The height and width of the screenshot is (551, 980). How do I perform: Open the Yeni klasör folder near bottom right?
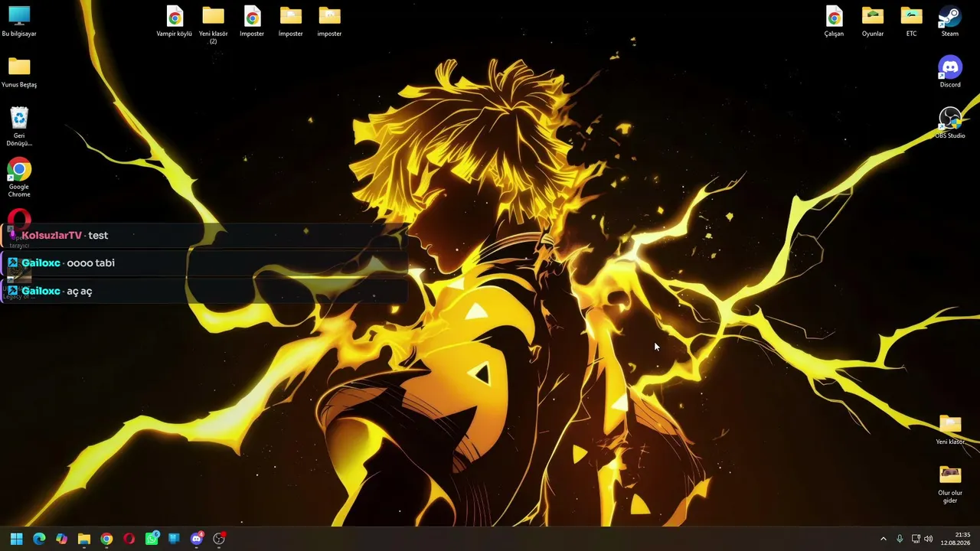coord(950,429)
